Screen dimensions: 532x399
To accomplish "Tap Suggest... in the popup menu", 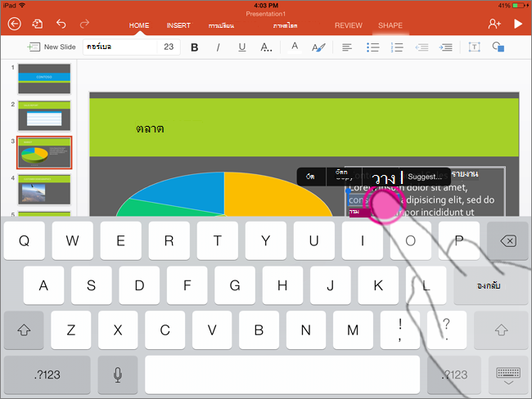I will 425,177.
